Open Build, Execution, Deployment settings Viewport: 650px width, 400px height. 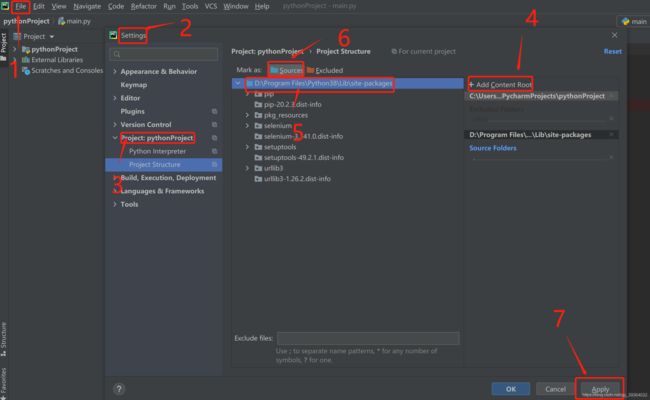(x=168, y=178)
